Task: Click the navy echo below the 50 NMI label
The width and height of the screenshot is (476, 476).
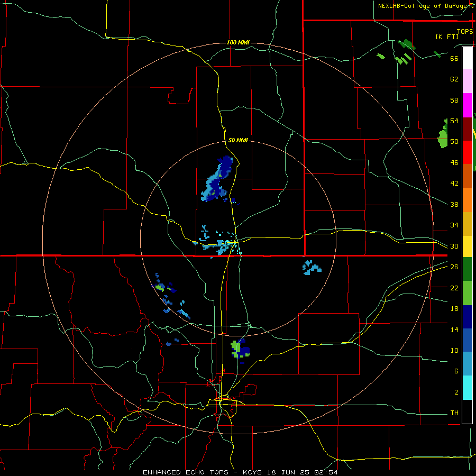Action: coord(217,180)
